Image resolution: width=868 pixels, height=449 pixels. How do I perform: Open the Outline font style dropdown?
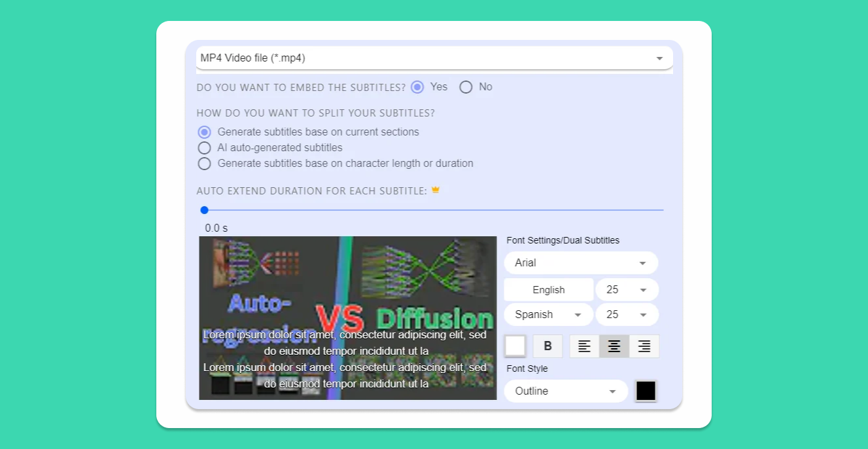pyautogui.click(x=566, y=391)
